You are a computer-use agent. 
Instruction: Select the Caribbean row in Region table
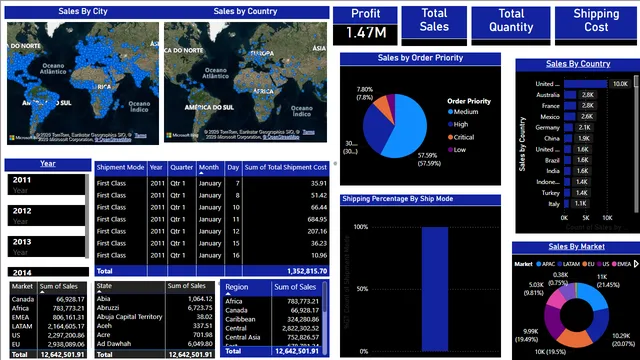point(272,319)
